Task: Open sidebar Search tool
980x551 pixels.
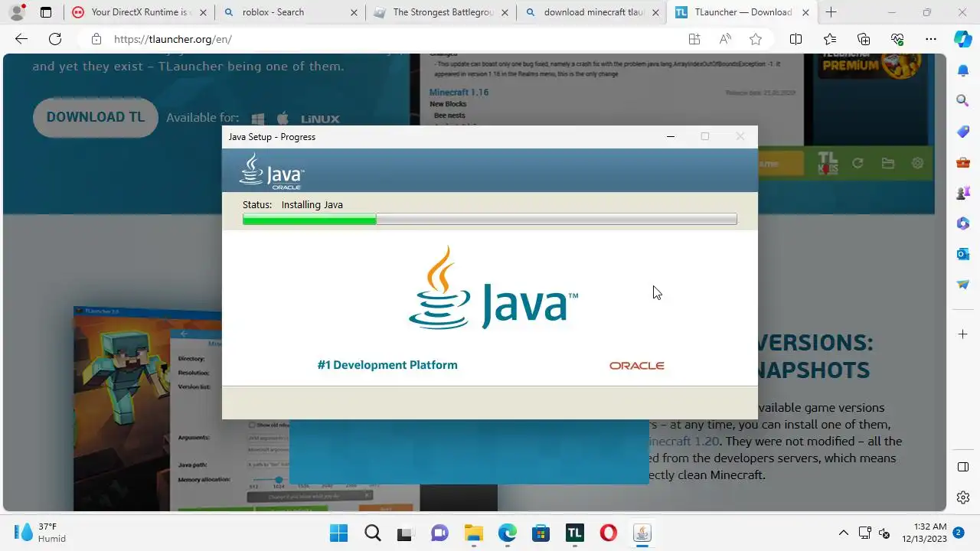Action: coord(963,100)
